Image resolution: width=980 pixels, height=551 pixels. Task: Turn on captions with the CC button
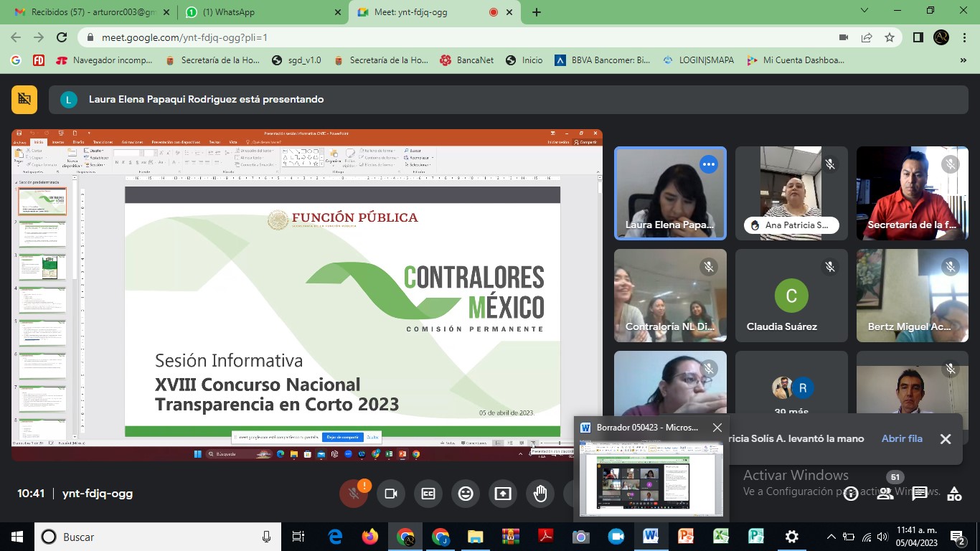point(428,494)
